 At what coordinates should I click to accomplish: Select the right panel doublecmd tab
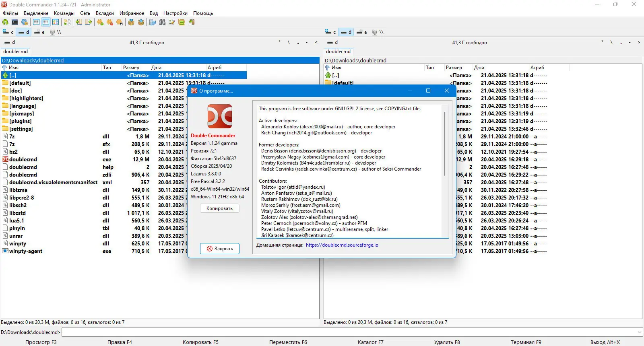point(339,51)
